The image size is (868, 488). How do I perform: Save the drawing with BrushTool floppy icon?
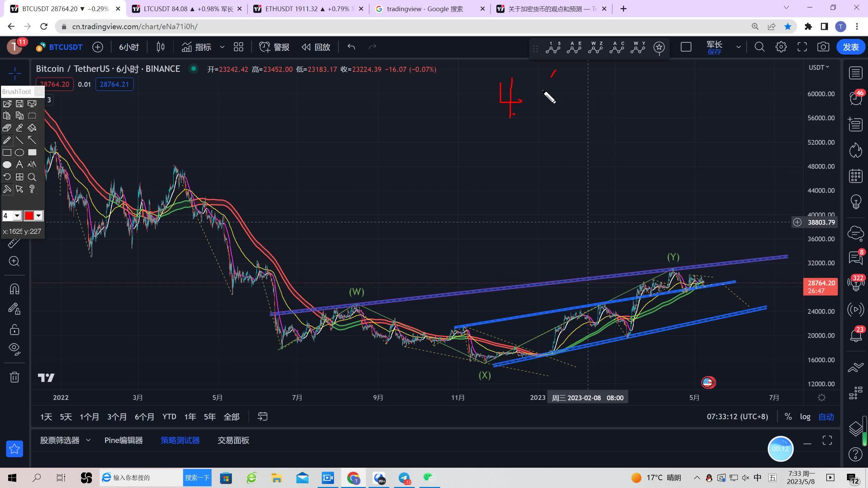[19, 104]
